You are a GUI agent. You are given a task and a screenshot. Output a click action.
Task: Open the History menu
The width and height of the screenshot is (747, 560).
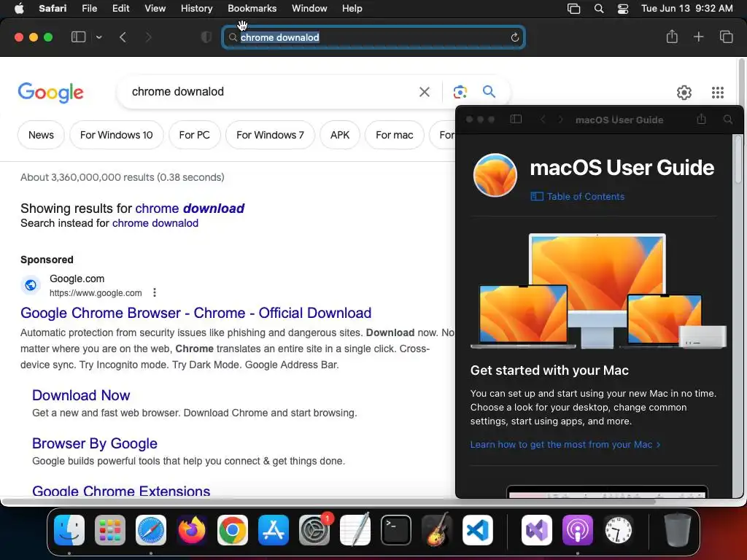tap(197, 8)
